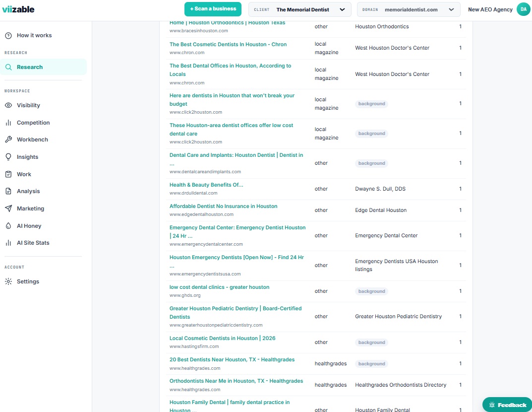Open The Best Cosmetic Dentists In Houston link
Viewport: 532px width, 412px height.
[228, 45]
